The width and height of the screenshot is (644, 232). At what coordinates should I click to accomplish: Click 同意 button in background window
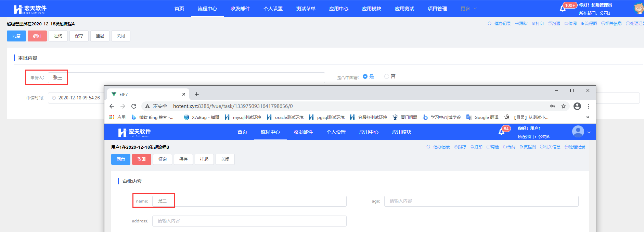16,36
